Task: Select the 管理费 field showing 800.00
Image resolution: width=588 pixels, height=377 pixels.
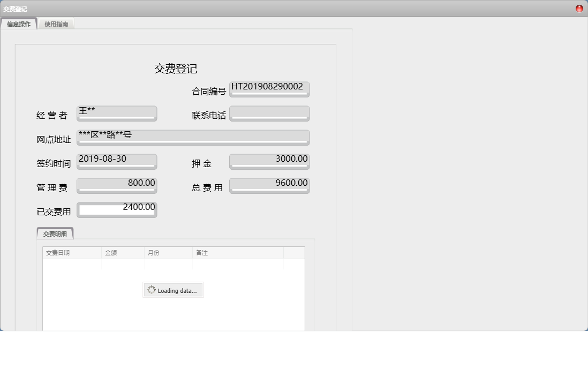Action: point(117,184)
